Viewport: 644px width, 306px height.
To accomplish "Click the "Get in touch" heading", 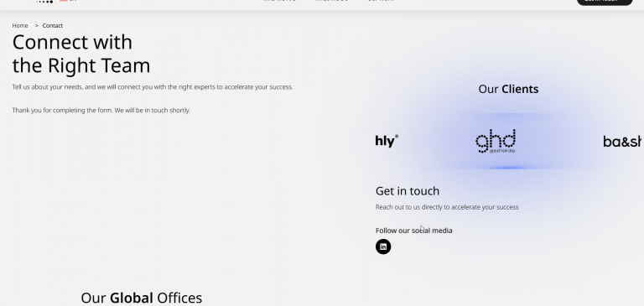I will point(408,191).
